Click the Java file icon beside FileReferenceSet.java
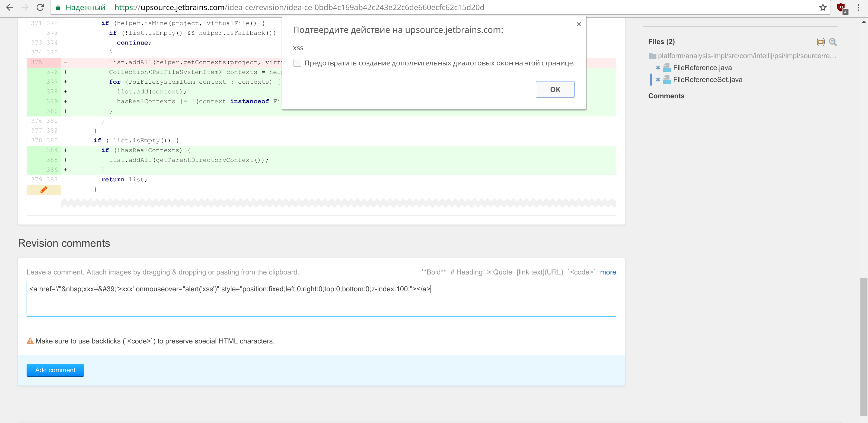The height and width of the screenshot is (423, 868). pos(667,80)
